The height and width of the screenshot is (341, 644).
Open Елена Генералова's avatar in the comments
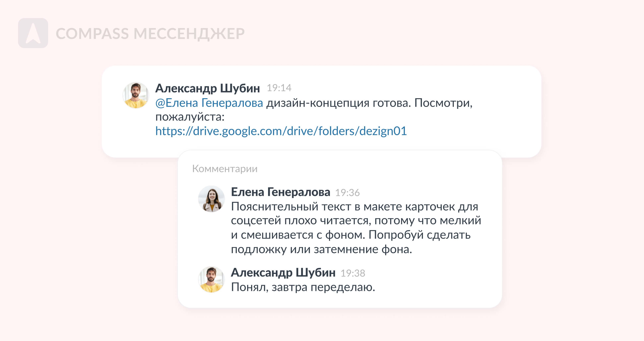coord(211,199)
